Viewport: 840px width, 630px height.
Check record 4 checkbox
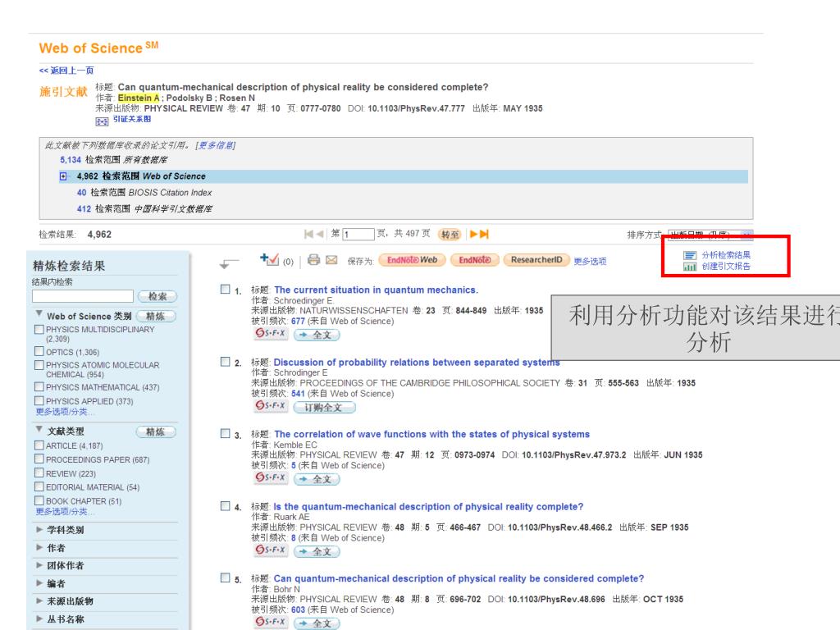pyautogui.click(x=226, y=505)
